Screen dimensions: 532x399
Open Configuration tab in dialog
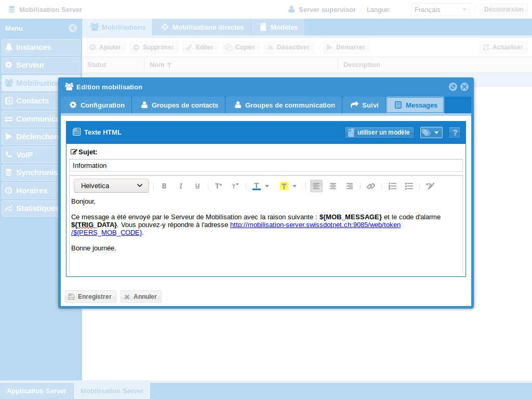click(x=96, y=105)
